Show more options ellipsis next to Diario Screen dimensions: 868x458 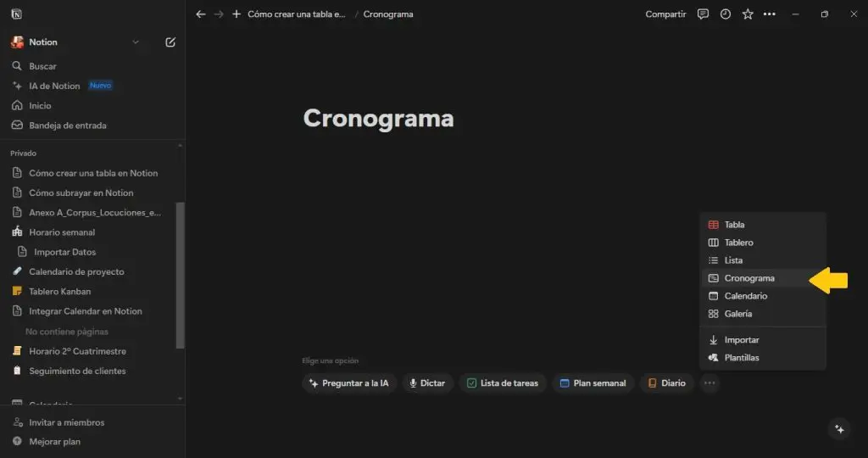(709, 383)
